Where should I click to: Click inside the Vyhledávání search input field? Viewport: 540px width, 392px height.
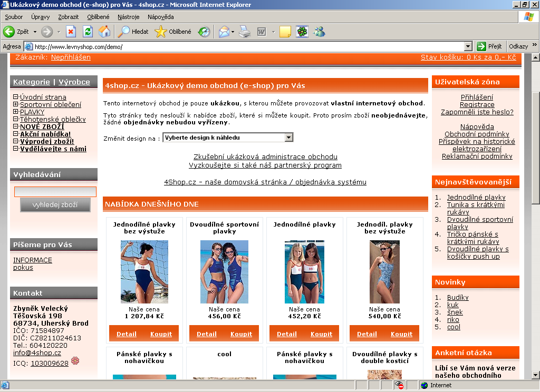(55, 192)
